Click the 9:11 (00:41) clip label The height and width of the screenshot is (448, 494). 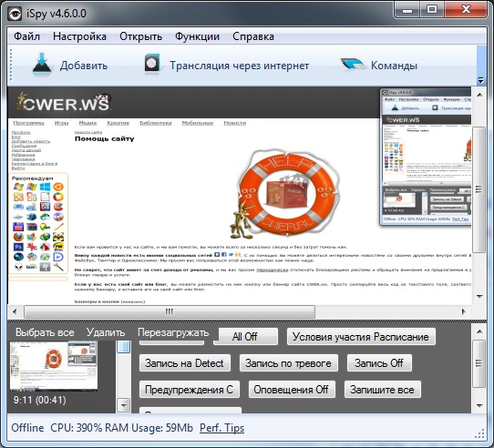(40, 400)
